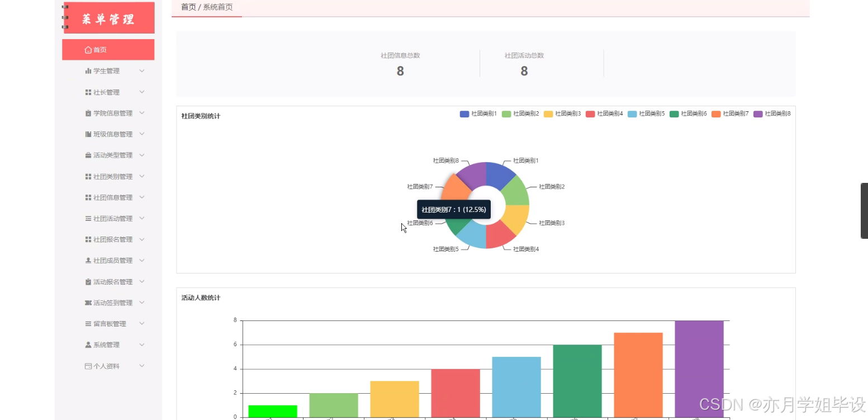Click the yellow 社团类别3 pie slice
868x420 pixels.
[x=517, y=218]
